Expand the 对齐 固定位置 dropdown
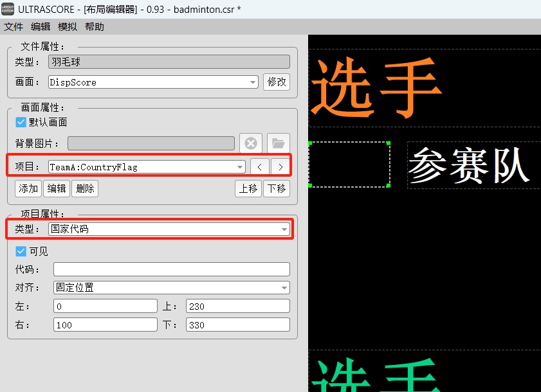 click(171, 287)
